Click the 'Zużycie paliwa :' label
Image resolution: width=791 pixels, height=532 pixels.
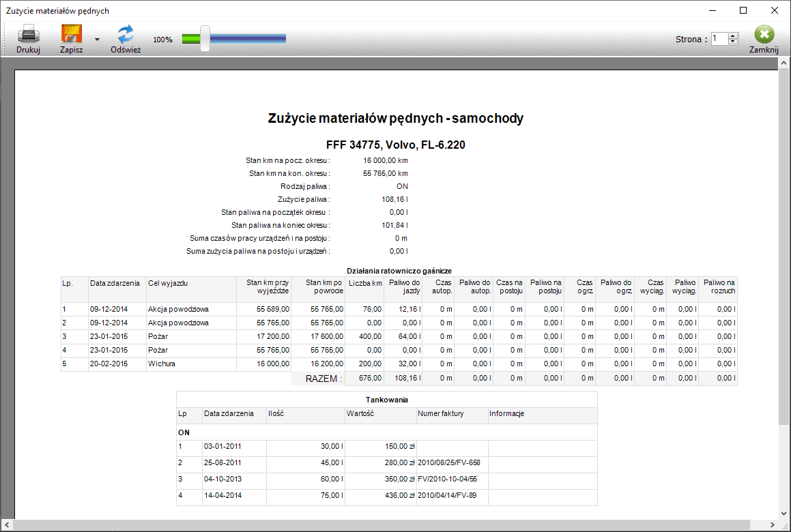pyautogui.click(x=304, y=200)
